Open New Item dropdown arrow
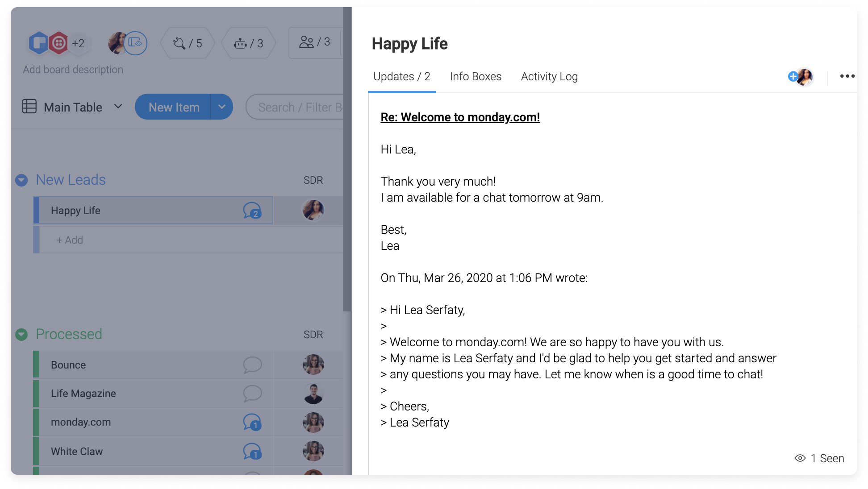Image resolution: width=868 pixels, height=489 pixels. 222,107
